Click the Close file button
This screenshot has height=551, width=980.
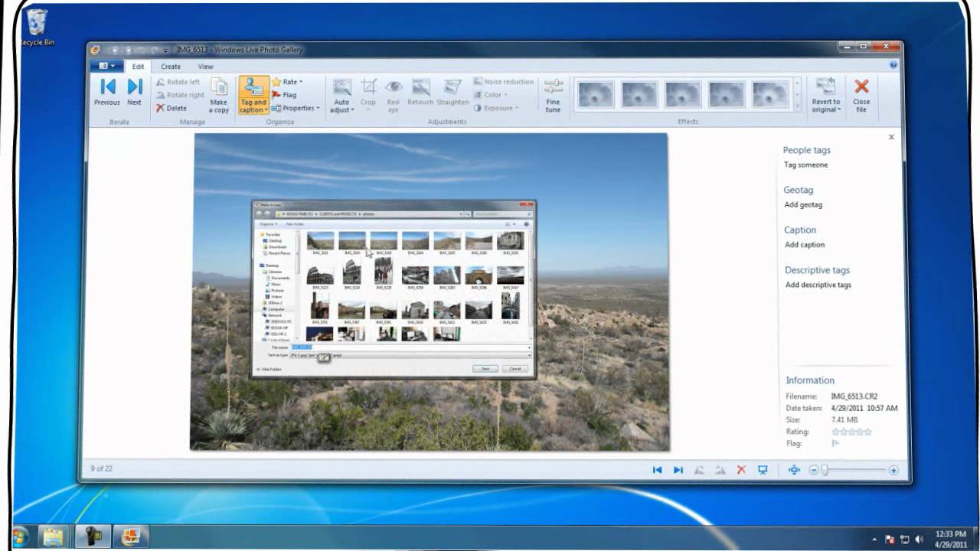click(x=861, y=96)
